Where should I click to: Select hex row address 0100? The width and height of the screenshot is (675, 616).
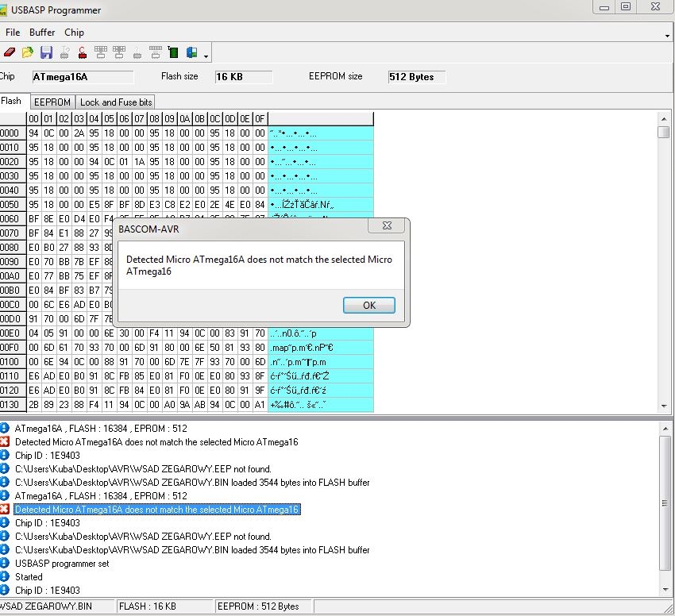pos(12,362)
